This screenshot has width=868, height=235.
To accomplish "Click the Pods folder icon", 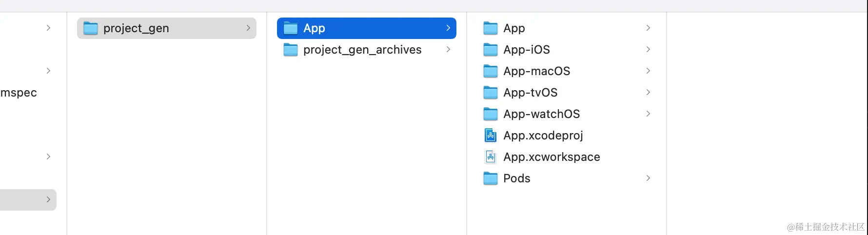I will coord(491,178).
